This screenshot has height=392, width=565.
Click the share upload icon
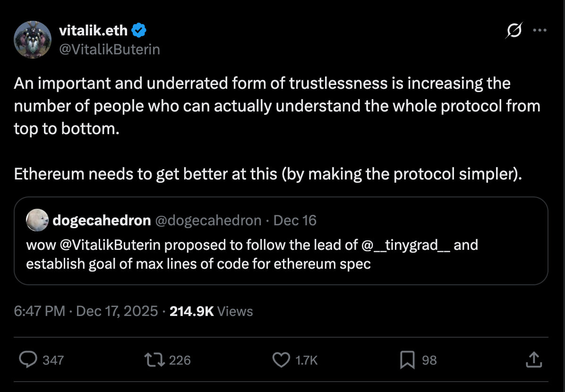coord(533,360)
